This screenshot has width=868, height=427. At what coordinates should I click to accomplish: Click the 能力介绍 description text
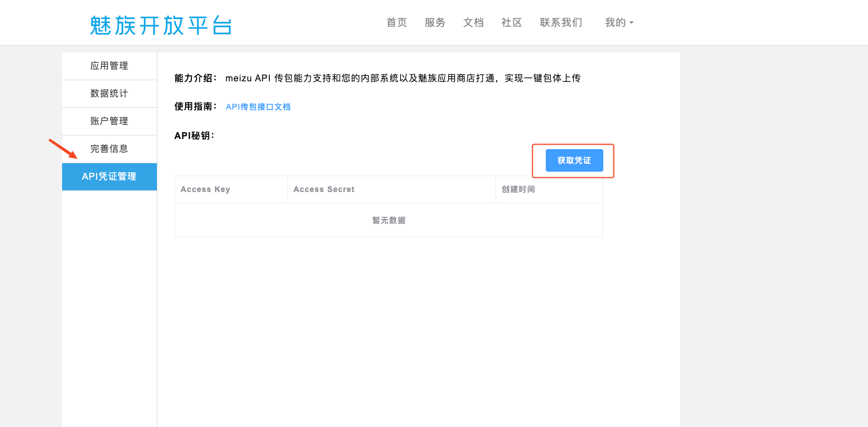click(x=402, y=79)
